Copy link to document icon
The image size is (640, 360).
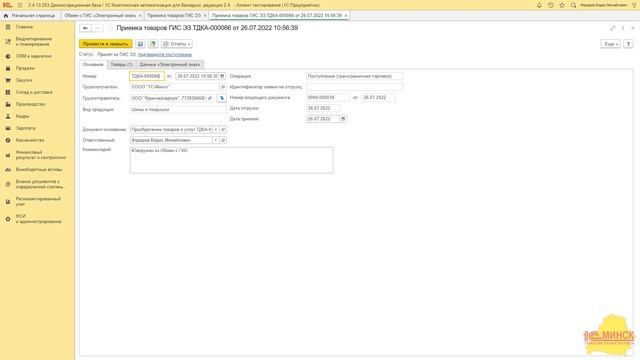pos(613,28)
